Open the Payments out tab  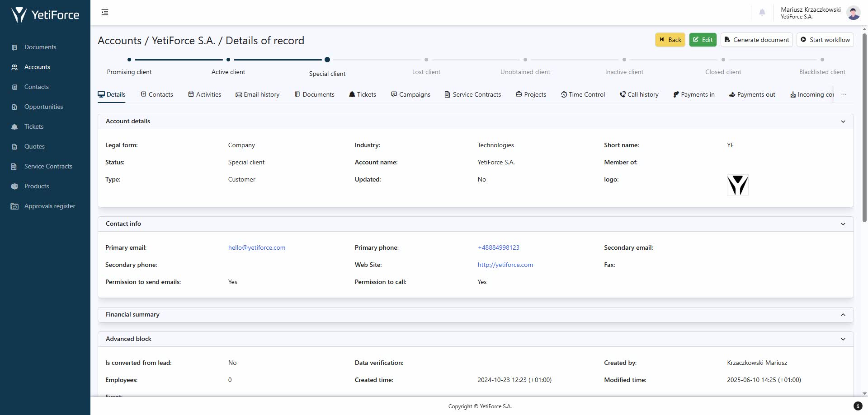pyautogui.click(x=752, y=94)
